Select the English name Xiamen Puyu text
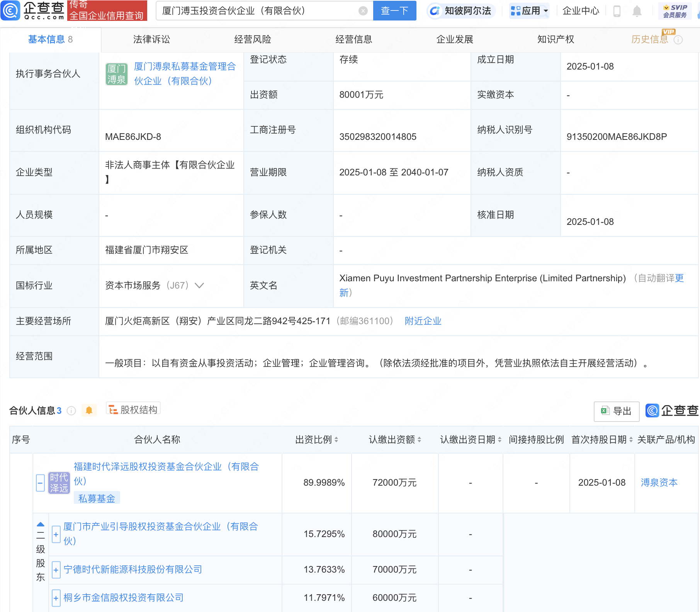Viewport: 700px width, 612px height. click(483, 278)
